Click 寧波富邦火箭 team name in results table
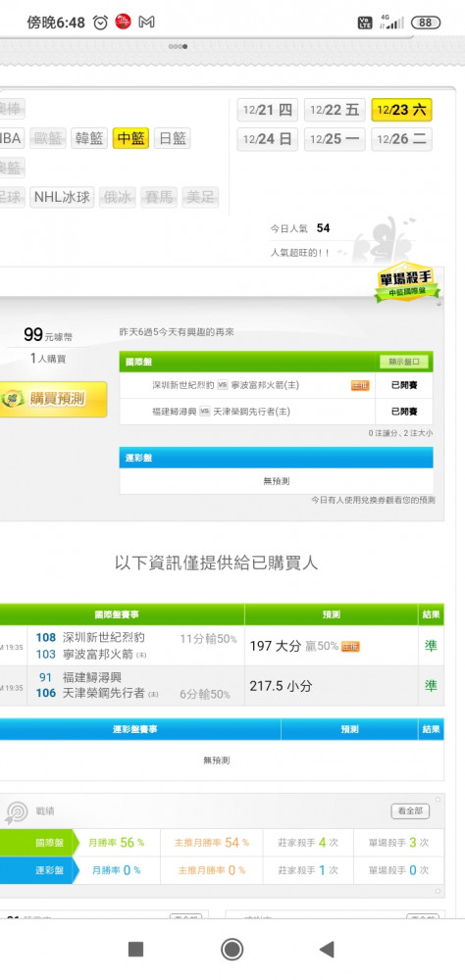The width and height of the screenshot is (465, 980). (98, 655)
